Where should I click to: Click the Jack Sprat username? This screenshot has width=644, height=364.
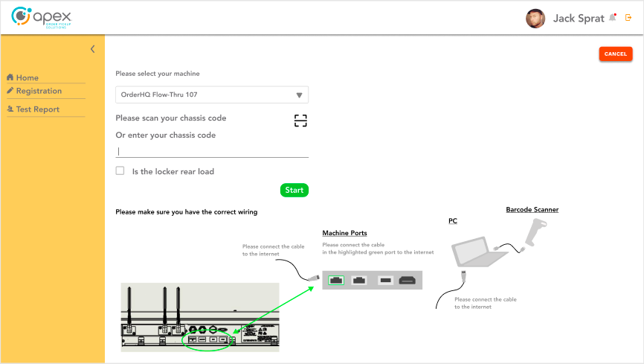coord(578,19)
